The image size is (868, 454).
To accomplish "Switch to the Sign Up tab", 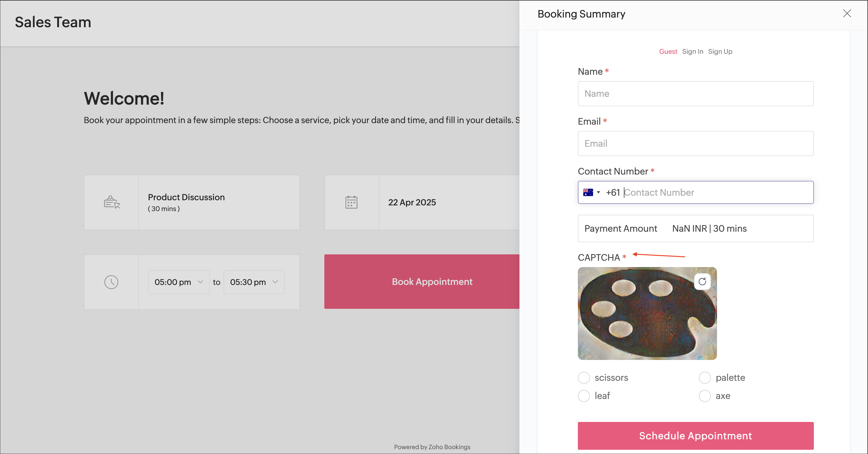I will coord(720,51).
